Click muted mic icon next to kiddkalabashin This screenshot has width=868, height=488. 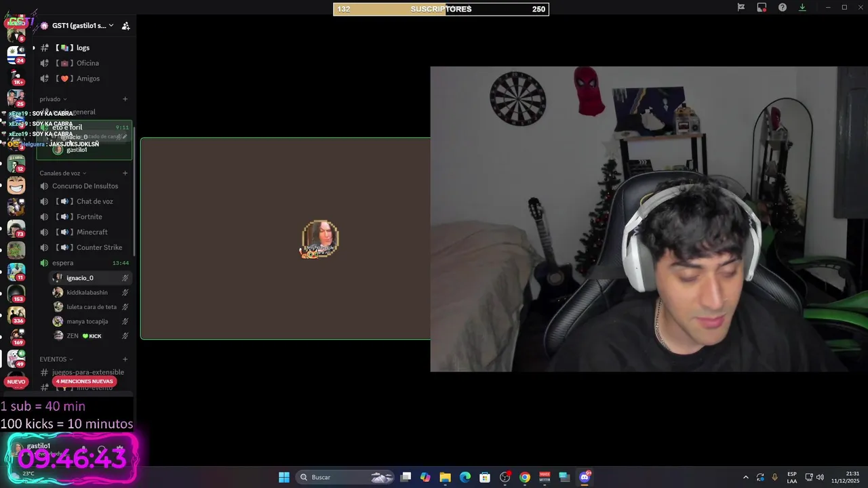125,292
